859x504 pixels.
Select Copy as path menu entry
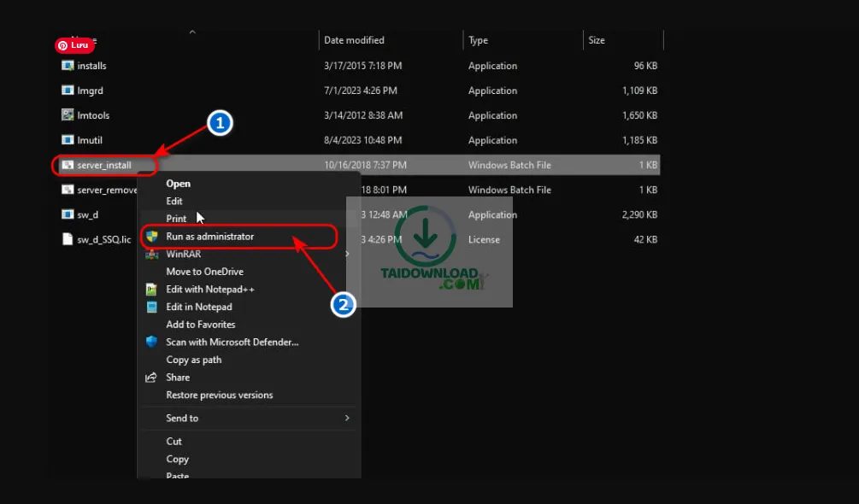pos(194,360)
